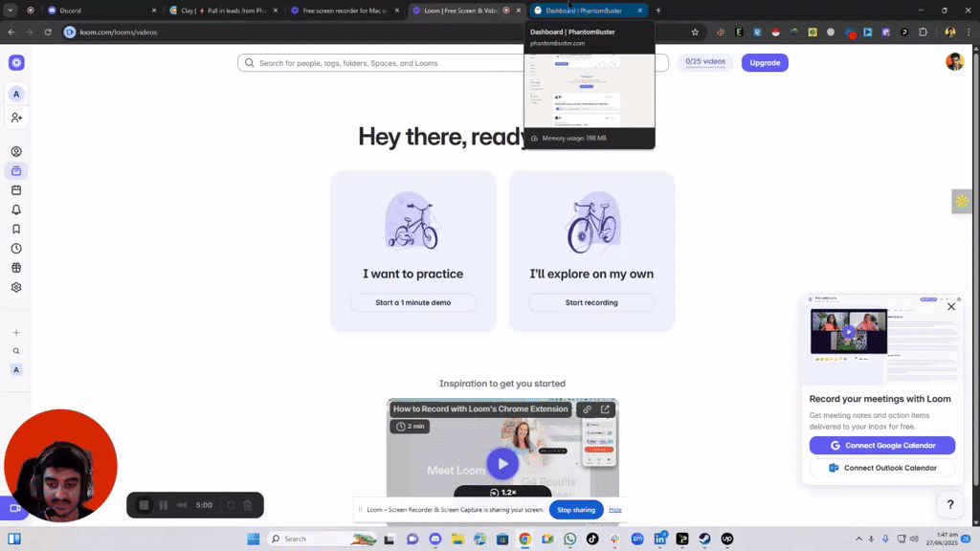Click the gift icon in sidebar

point(16,268)
